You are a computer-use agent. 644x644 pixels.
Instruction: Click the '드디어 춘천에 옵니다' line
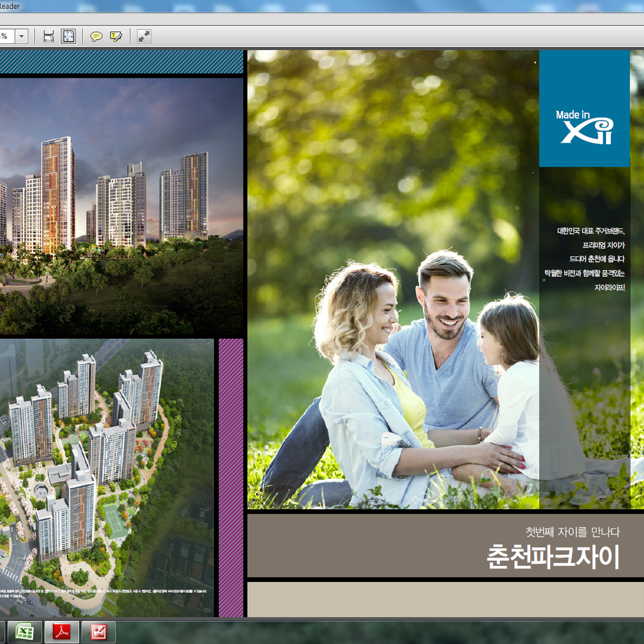click(597, 259)
